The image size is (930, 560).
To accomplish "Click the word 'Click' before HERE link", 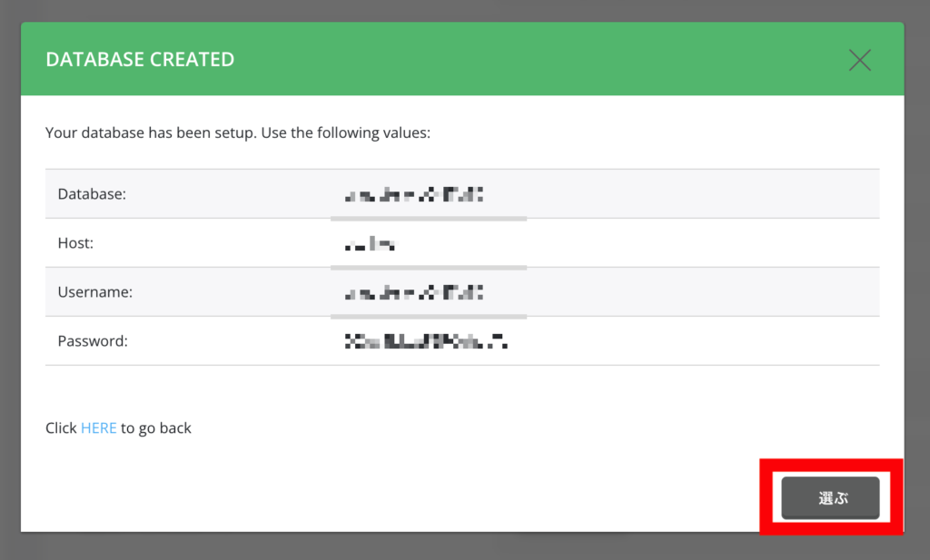I will coord(61,427).
